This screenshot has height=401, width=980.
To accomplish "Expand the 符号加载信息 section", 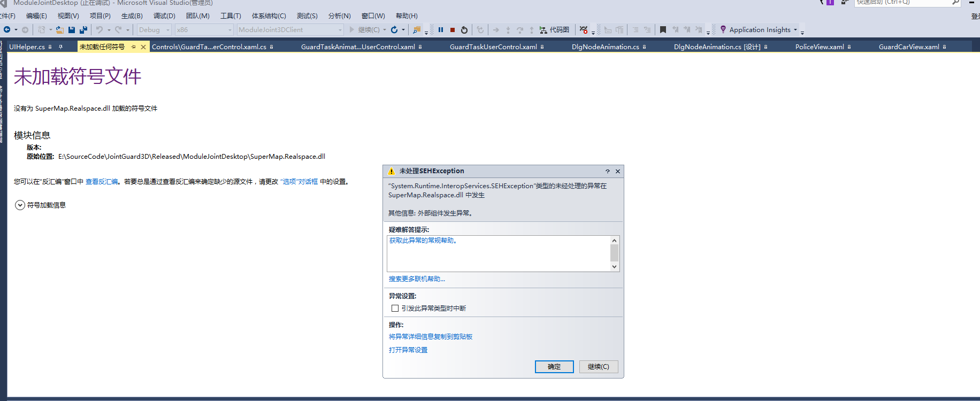I will [x=20, y=205].
